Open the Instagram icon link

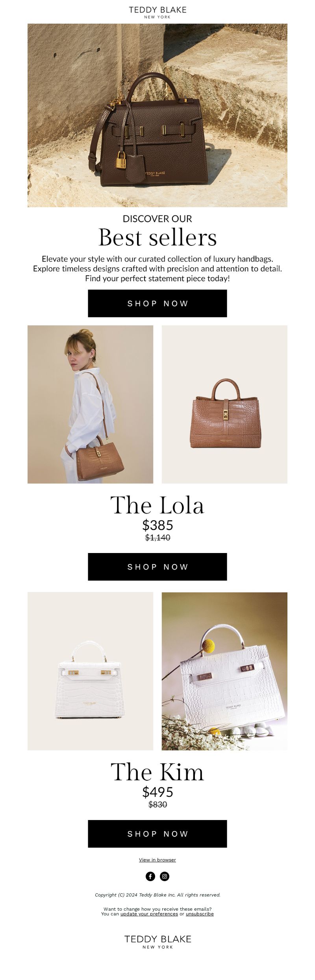[165, 876]
